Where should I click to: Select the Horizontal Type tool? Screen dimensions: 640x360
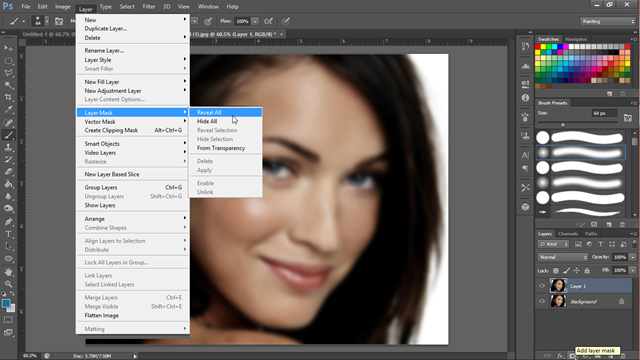coord(8,234)
